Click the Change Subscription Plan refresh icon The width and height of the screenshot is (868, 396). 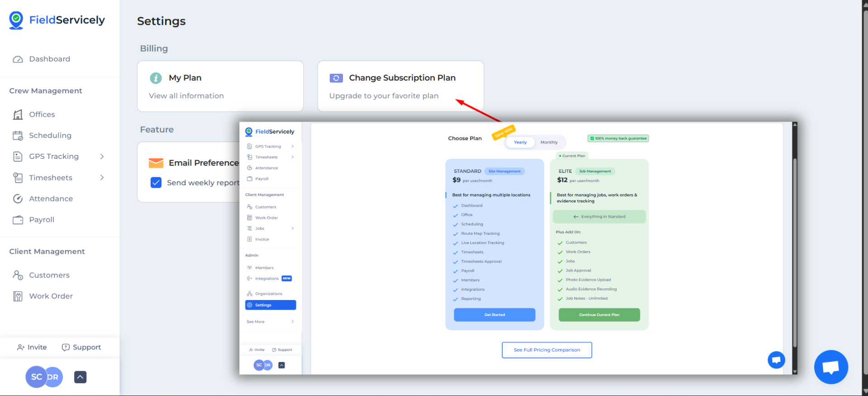(x=336, y=78)
